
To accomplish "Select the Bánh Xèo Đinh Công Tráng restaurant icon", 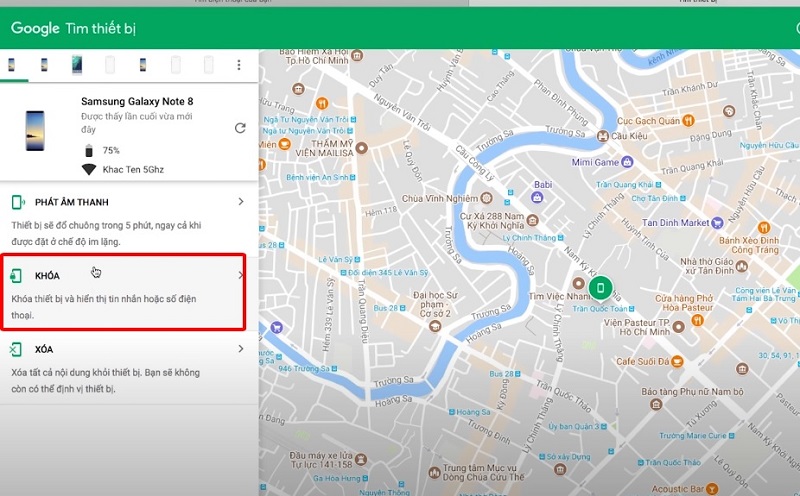I will coord(764,227).
